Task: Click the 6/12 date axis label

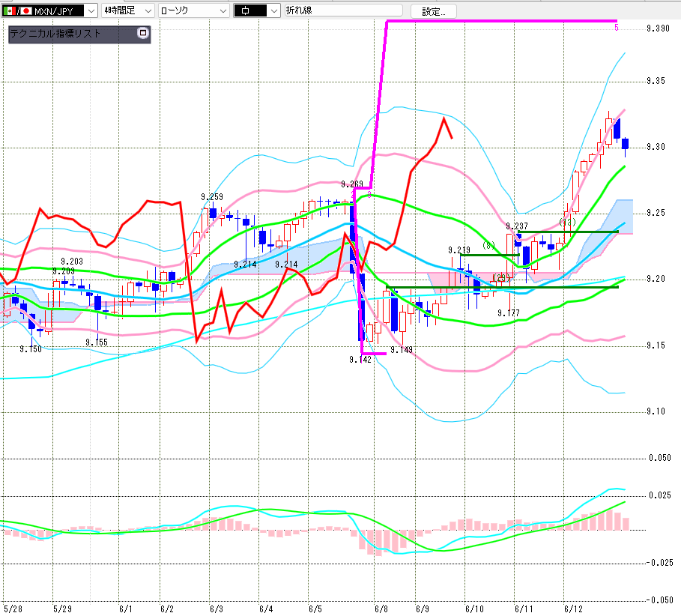Action: [573, 609]
